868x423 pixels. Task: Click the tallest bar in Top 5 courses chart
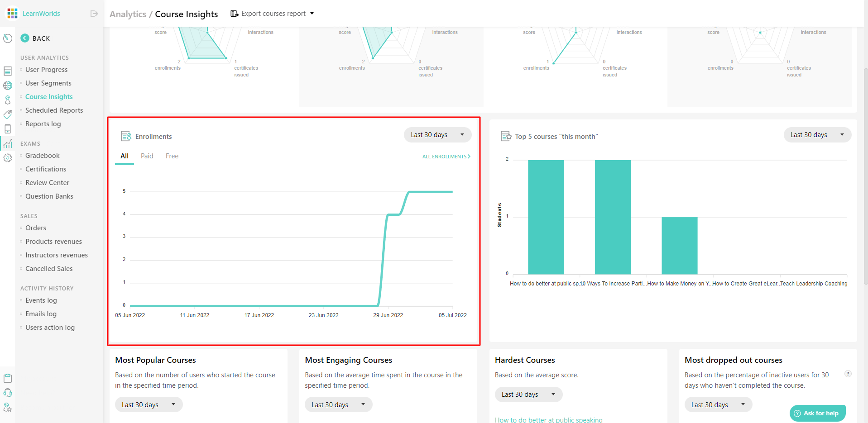(545, 216)
